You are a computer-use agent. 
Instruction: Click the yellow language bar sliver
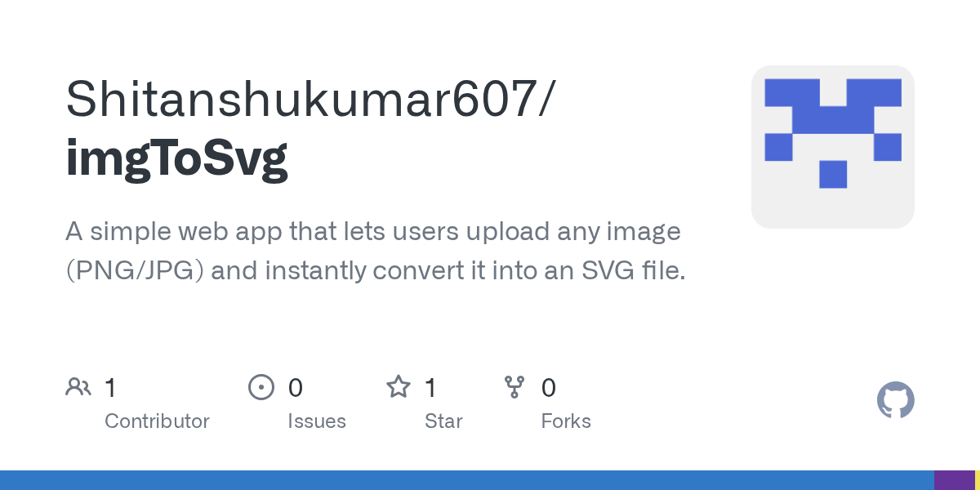tap(978, 480)
